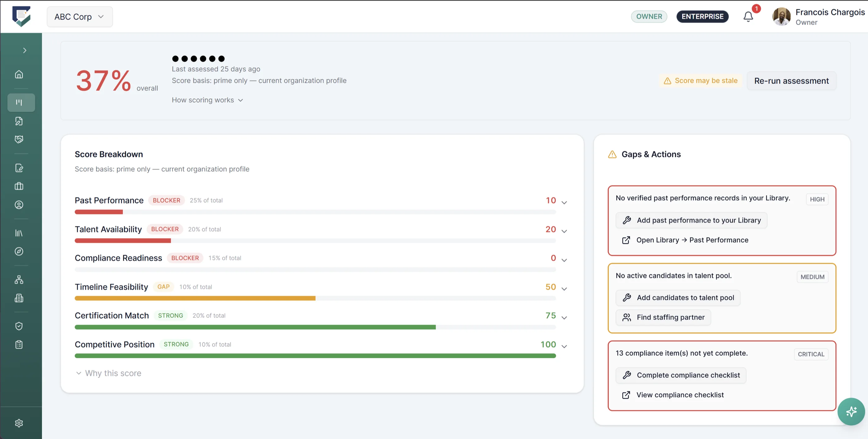Screen dimensions: 868x439
Task: Click the Timeline Feasibility progress bar
Action: coord(315,298)
